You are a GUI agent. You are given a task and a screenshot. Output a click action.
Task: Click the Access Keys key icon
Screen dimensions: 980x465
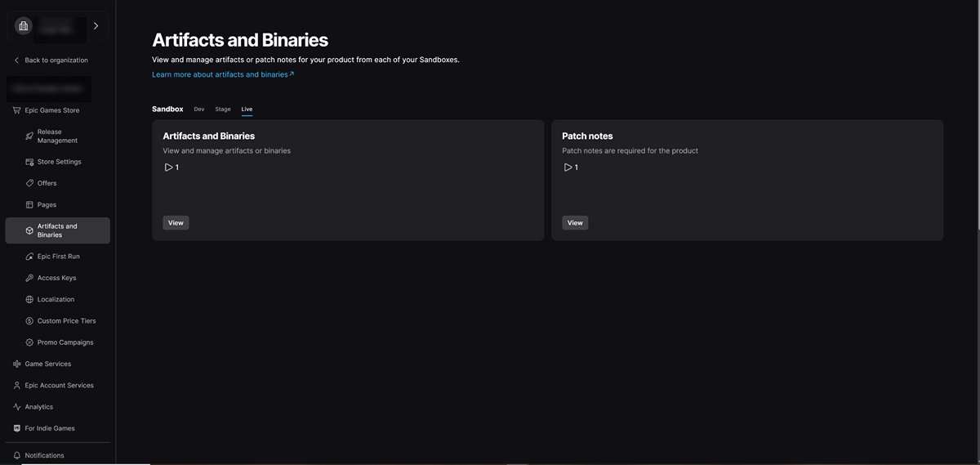29,278
